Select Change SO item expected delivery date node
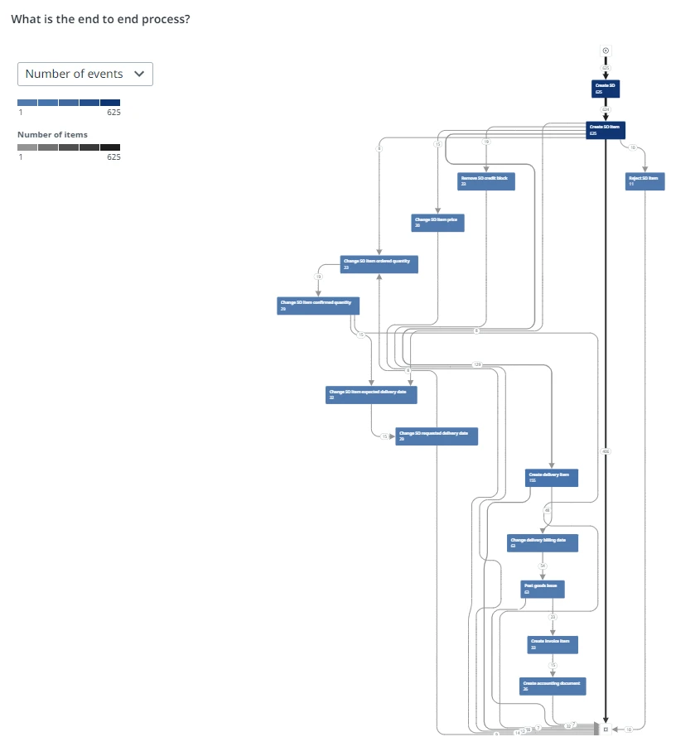700x737 pixels. point(371,395)
